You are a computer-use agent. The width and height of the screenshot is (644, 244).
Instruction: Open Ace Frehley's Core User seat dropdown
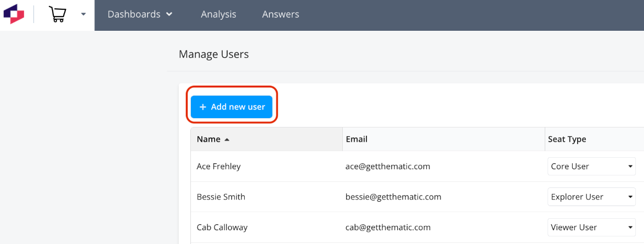tap(591, 166)
